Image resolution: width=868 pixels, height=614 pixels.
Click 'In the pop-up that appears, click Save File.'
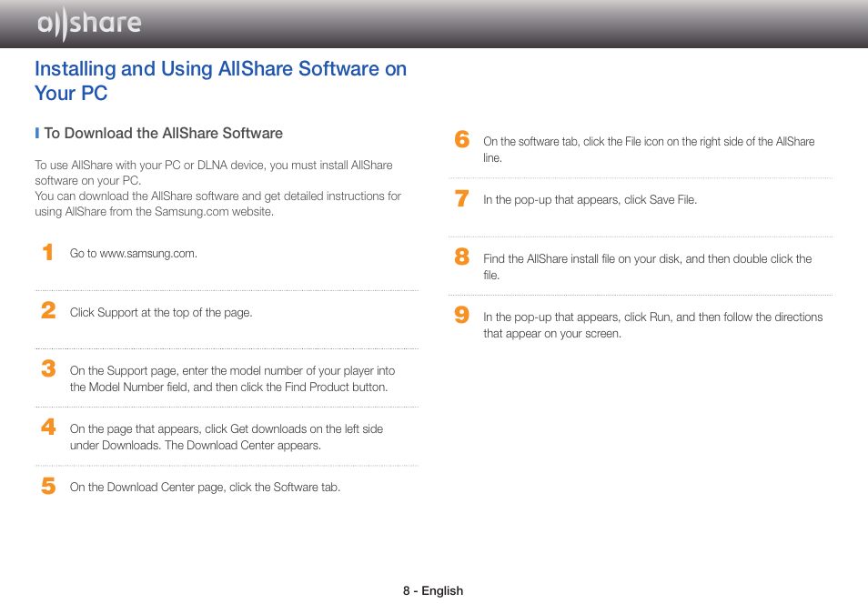coord(590,200)
